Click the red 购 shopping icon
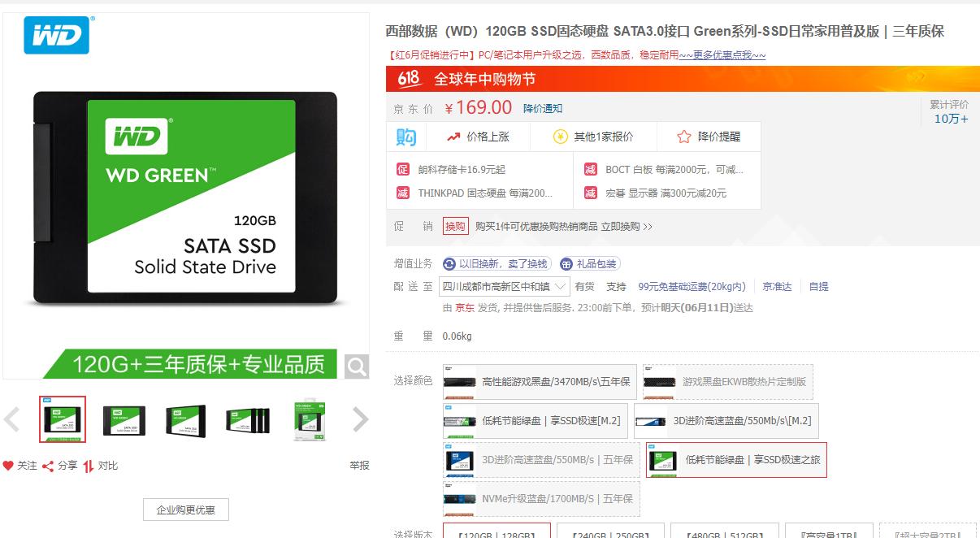The width and height of the screenshot is (980, 538). click(x=405, y=137)
